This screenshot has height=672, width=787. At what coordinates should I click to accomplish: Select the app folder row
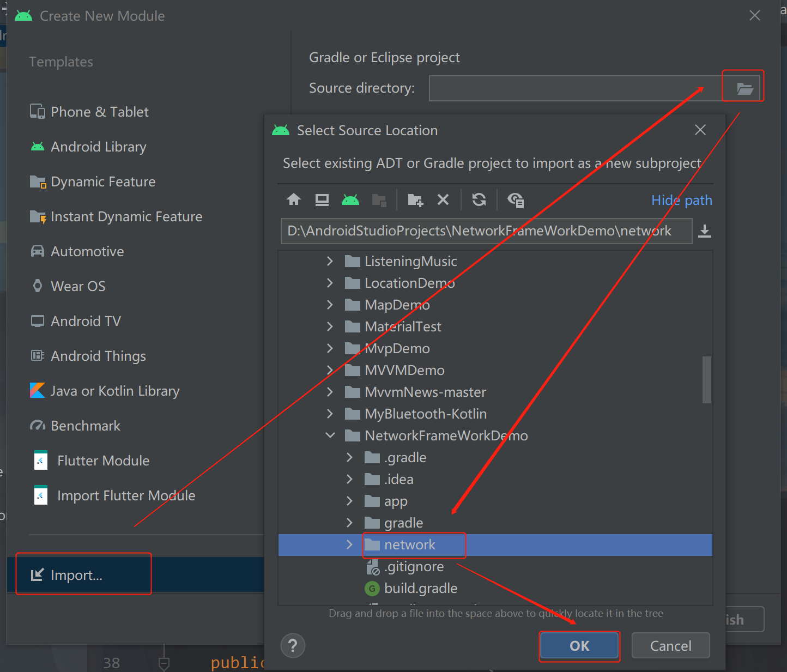[x=495, y=501]
